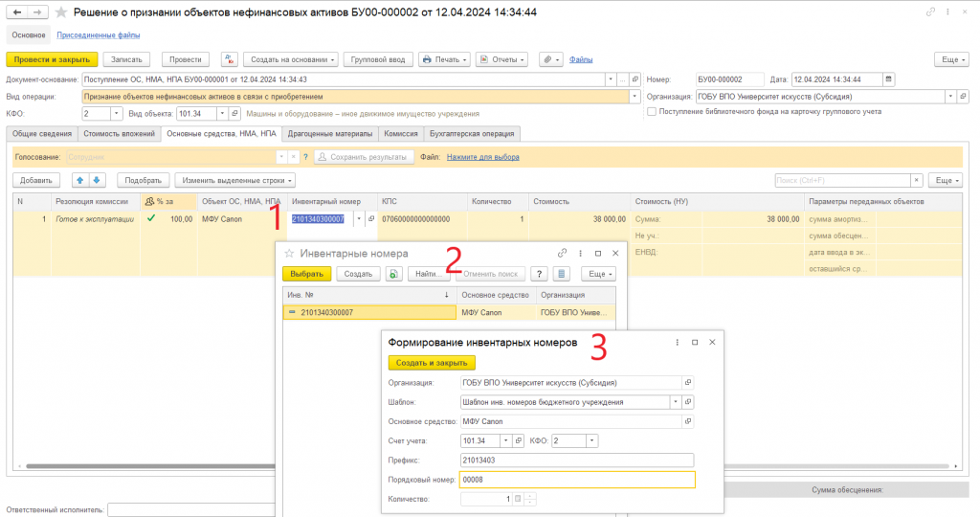The height and width of the screenshot is (517, 980).
Task: Open the paperclip attachments menu
Action: click(x=550, y=59)
